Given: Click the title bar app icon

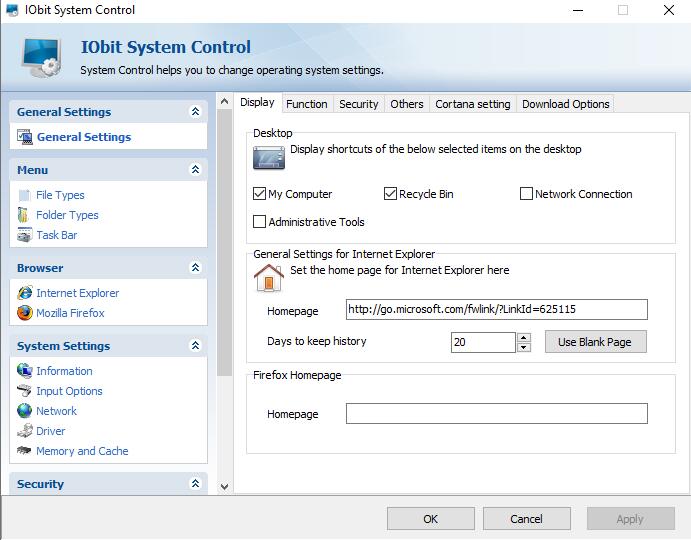Looking at the screenshot, I should [x=12, y=10].
